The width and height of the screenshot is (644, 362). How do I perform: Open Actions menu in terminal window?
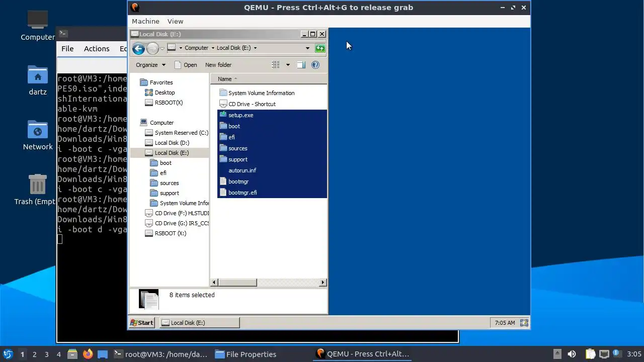click(97, 49)
